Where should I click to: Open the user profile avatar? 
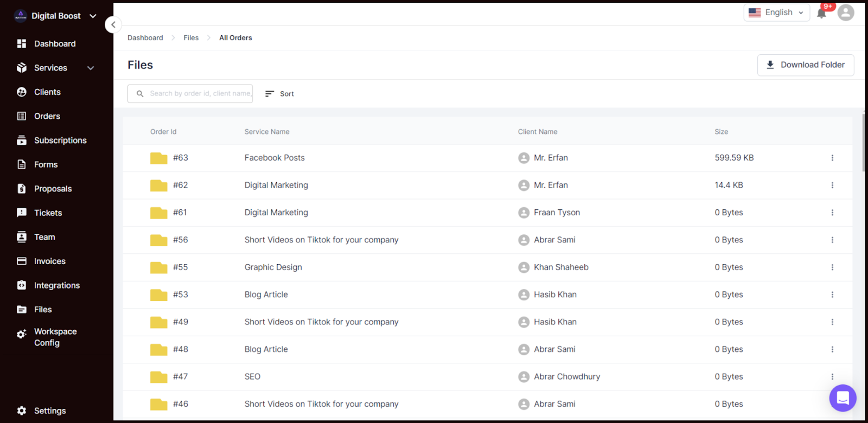846,12
